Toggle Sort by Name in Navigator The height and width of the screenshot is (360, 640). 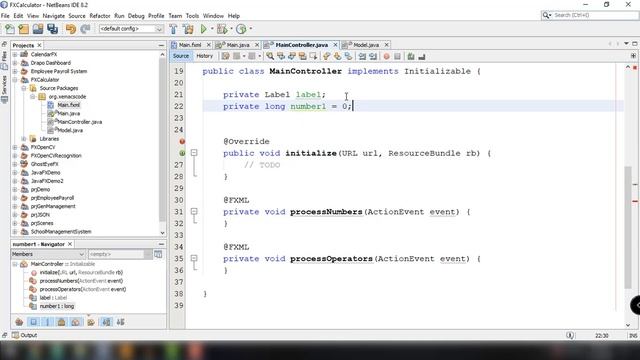(x=106, y=322)
